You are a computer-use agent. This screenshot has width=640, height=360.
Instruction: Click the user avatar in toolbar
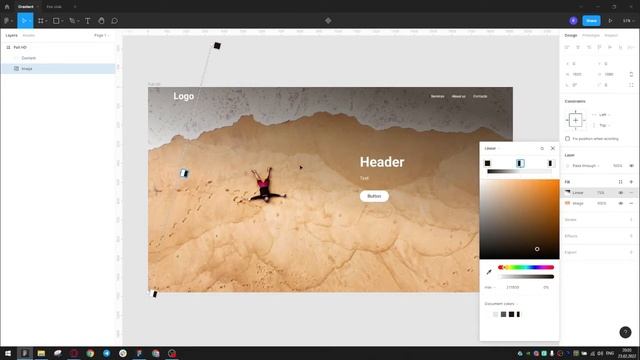tap(573, 20)
